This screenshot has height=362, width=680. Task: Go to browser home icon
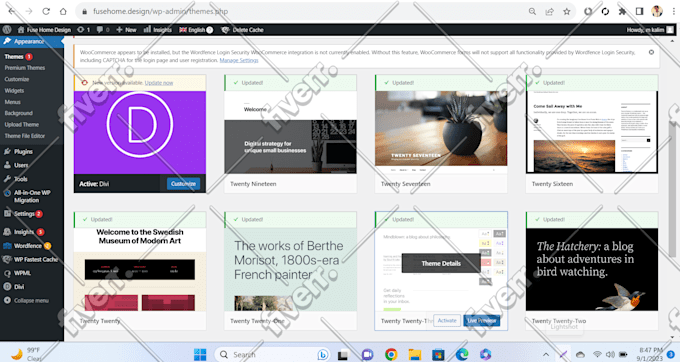pyautogui.click(x=63, y=11)
